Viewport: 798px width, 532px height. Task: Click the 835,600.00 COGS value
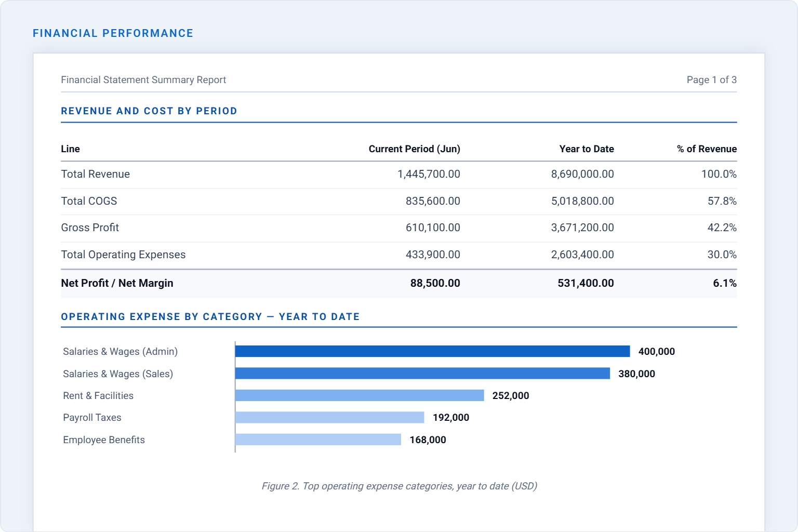coord(433,201)
